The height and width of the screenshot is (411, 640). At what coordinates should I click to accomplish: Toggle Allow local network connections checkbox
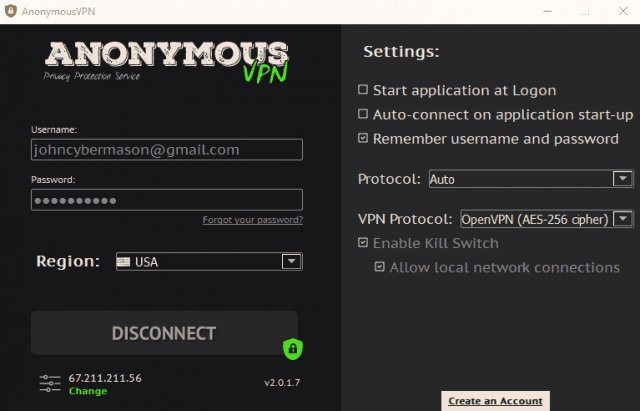point(380,267)
